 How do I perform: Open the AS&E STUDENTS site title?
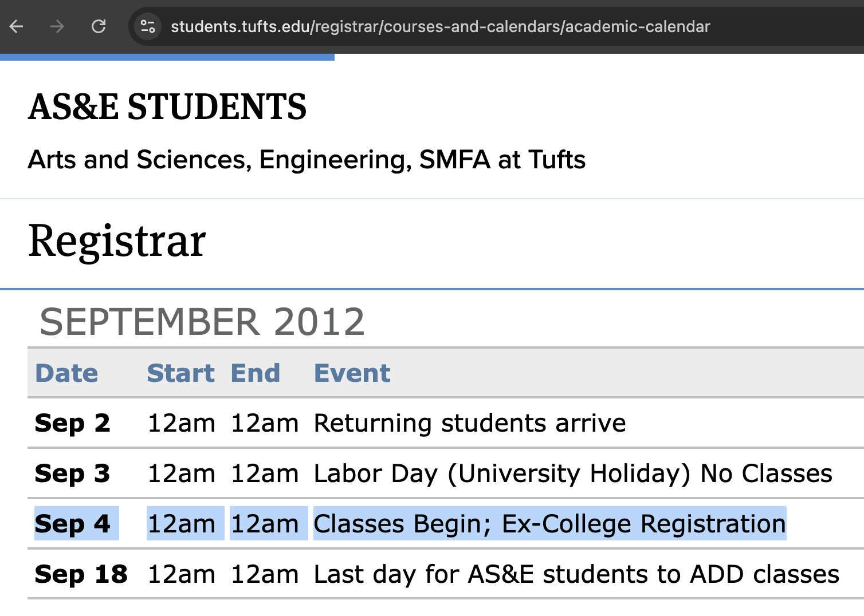click(167, 107)
